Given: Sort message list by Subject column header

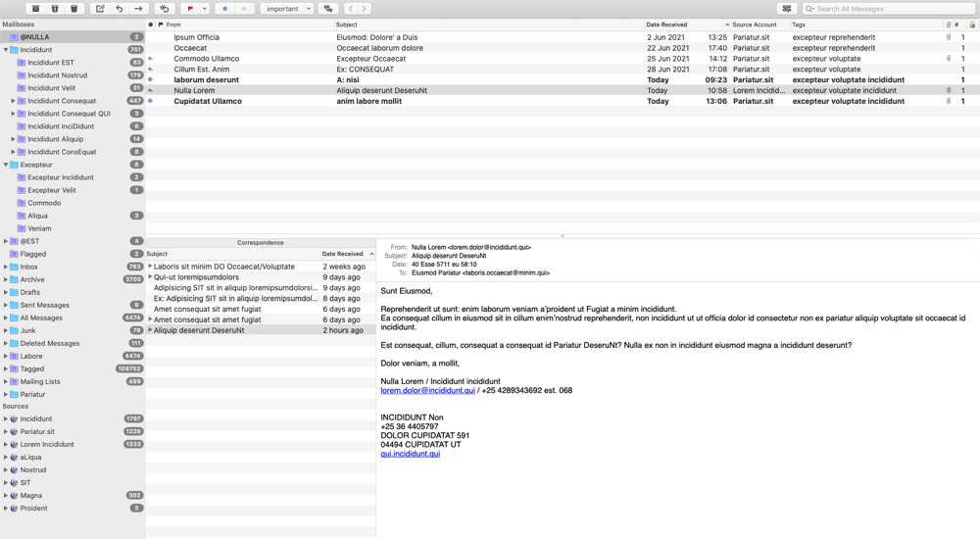Looking at the screenshot, I should tap(489, 24).
